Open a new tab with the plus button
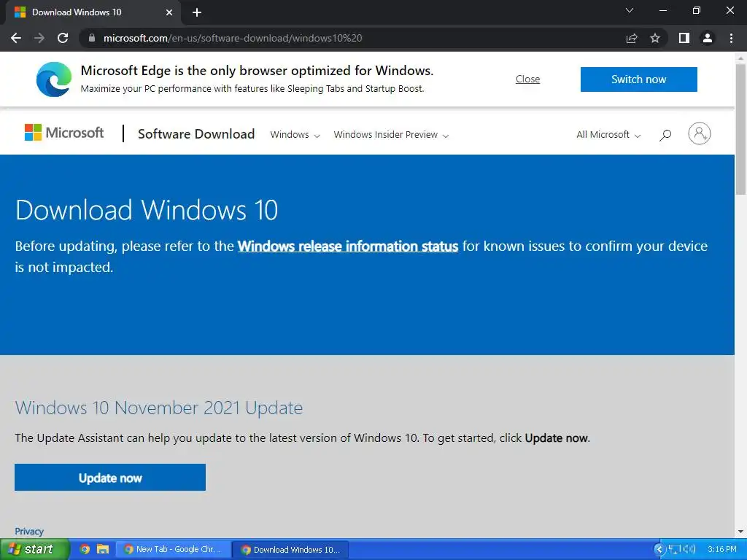 pos(197,12)
